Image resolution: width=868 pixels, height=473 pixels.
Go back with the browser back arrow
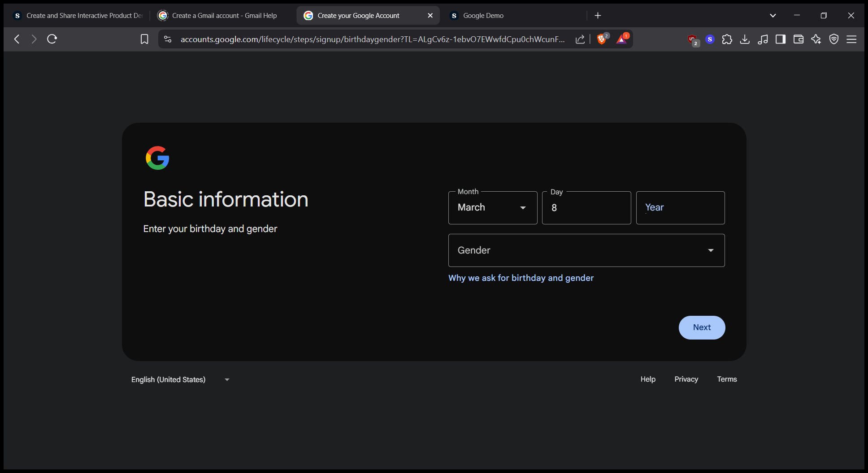(x=17, y=39)
